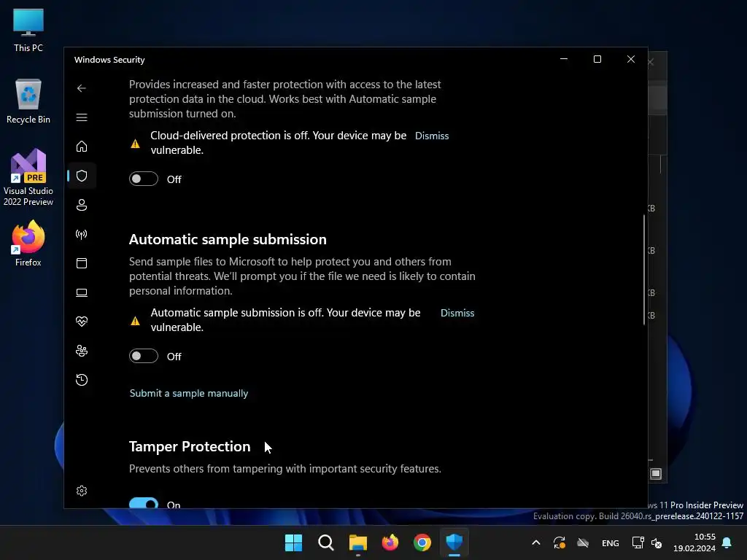
Task: Launch Firefox from taskbar
Action: pyautogui.click(x=390, y=542)
